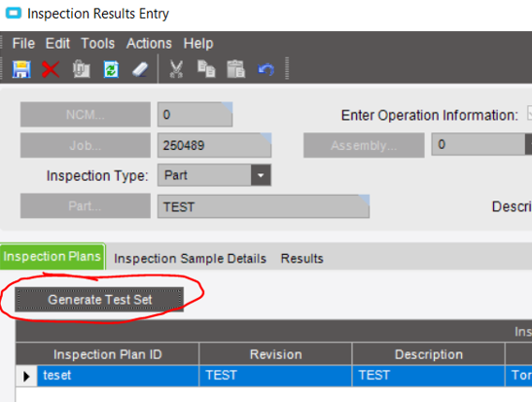Select the row indicator arrow for teset
The image size is (532, 402).
point(26,376)
